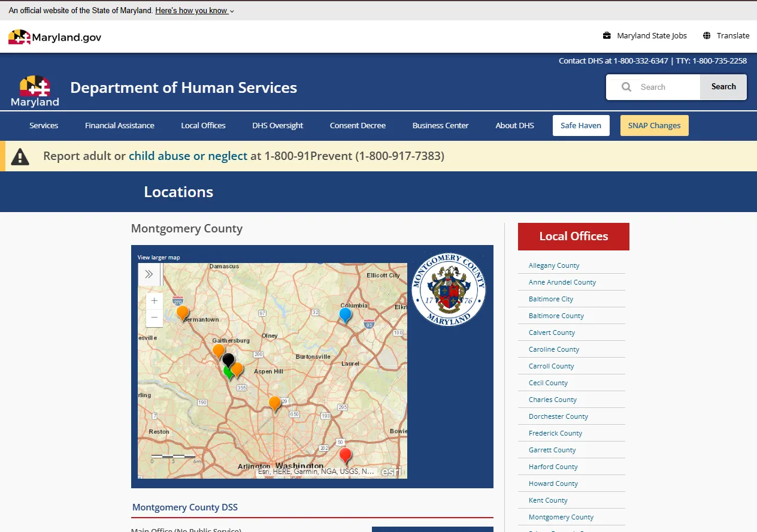Viewport: 757px width, 532px height.
Task: Open the About DHS menu
Action: pyautogui.click(x=514, y=125)
